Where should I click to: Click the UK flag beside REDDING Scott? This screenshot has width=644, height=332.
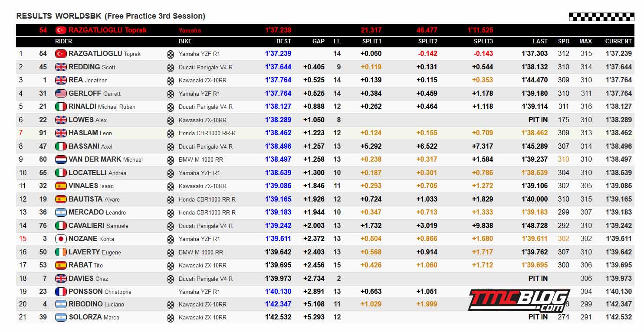(61, 67)
